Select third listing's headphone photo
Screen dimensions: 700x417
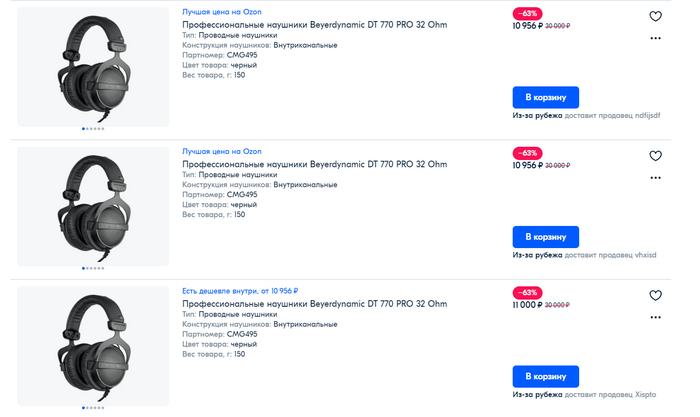click(93, 345)
